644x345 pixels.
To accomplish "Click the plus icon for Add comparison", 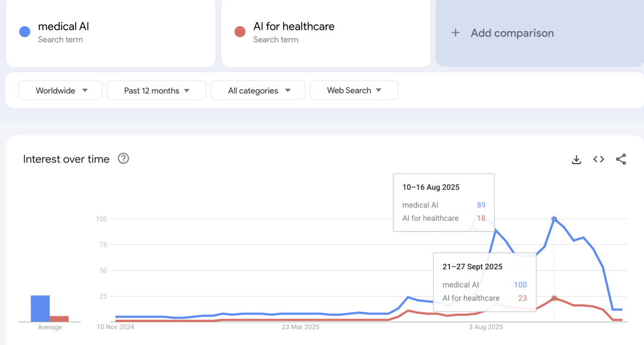I will [456, 33].
